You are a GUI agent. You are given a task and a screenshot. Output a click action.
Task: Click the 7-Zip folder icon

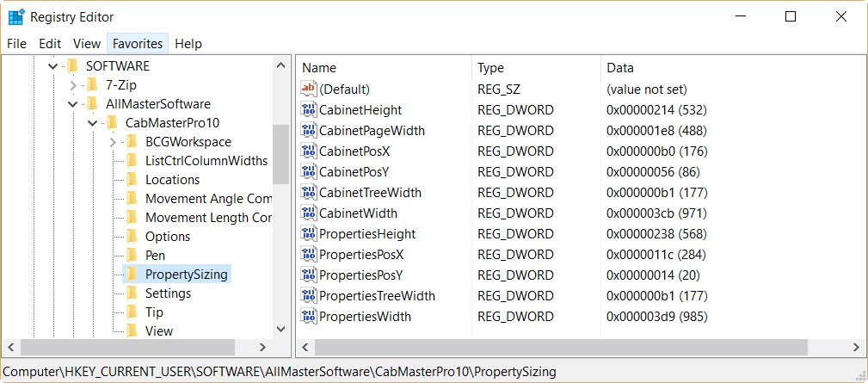[92, 85]
